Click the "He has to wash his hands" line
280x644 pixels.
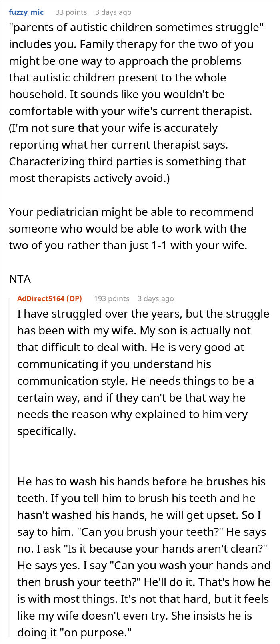pyautogui.click(x=141, y=481)
